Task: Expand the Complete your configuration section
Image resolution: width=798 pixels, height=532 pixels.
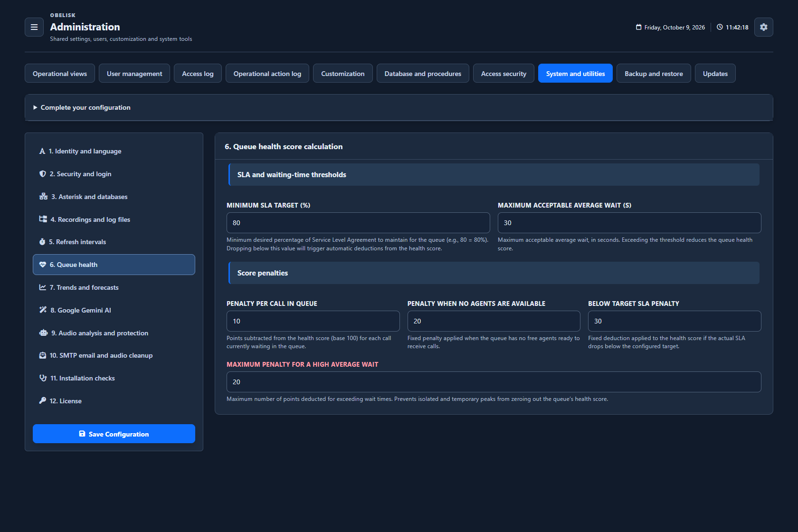Action: [399, 107]
